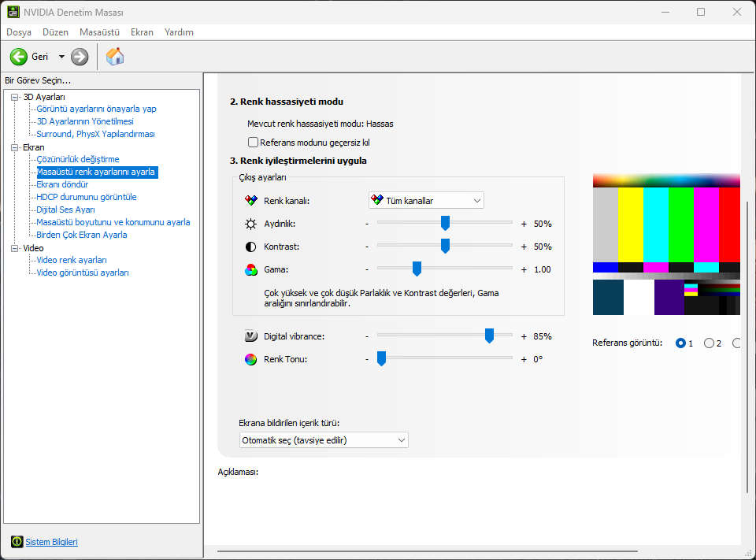This screenshot has height=560, width=756.
Task: Click the plus sign beside Renk Tonu slider
Action: pyautogui.click(x=524, y=359)
